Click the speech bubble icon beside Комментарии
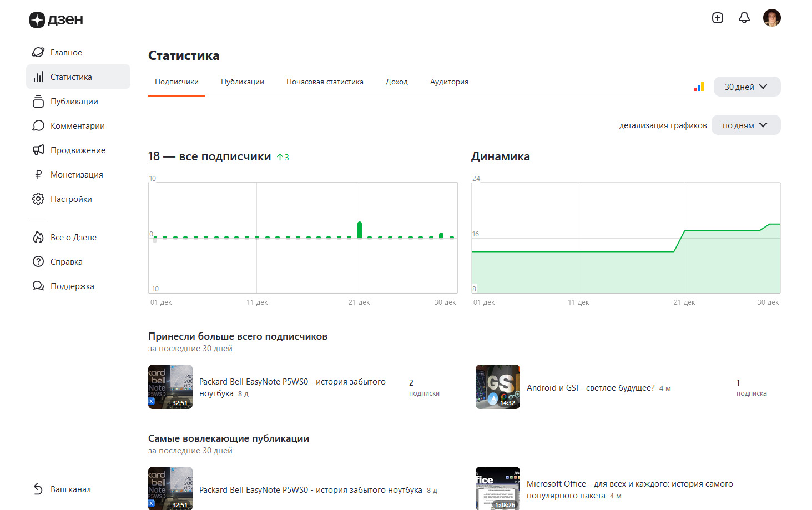The height and width of the screenshot is (510, 812). pos(38,125)
